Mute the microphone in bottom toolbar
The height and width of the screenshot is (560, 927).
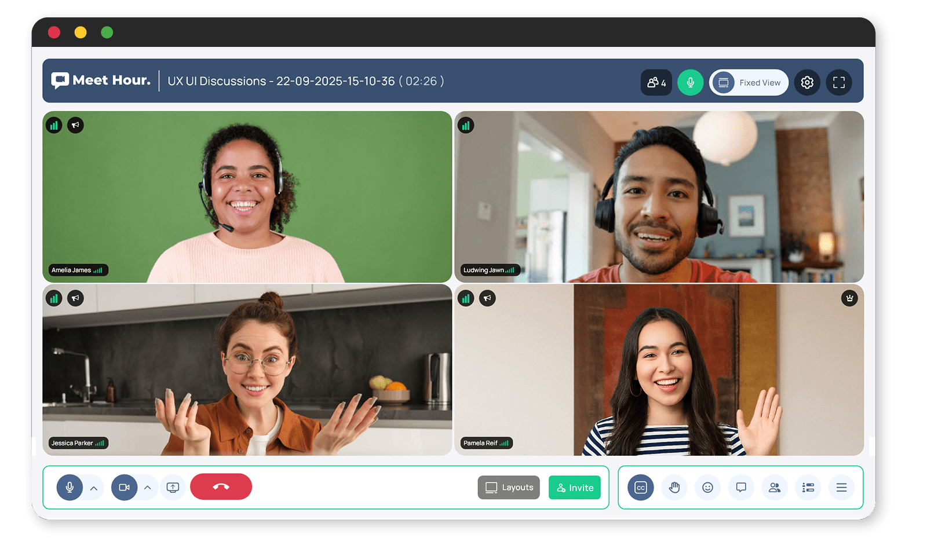70,488
